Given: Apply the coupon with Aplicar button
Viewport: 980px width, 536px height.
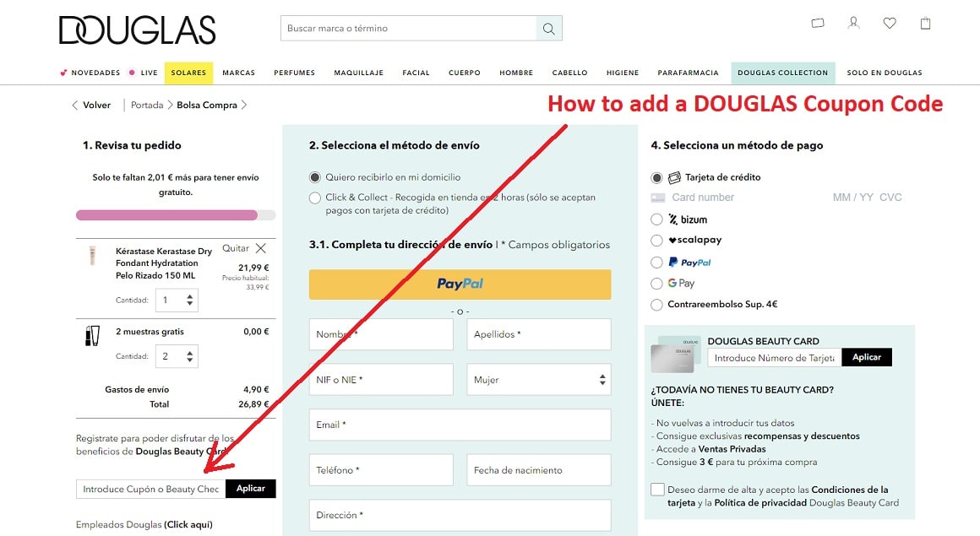Looking at the screenshot, I should click(x=251, y=489).
